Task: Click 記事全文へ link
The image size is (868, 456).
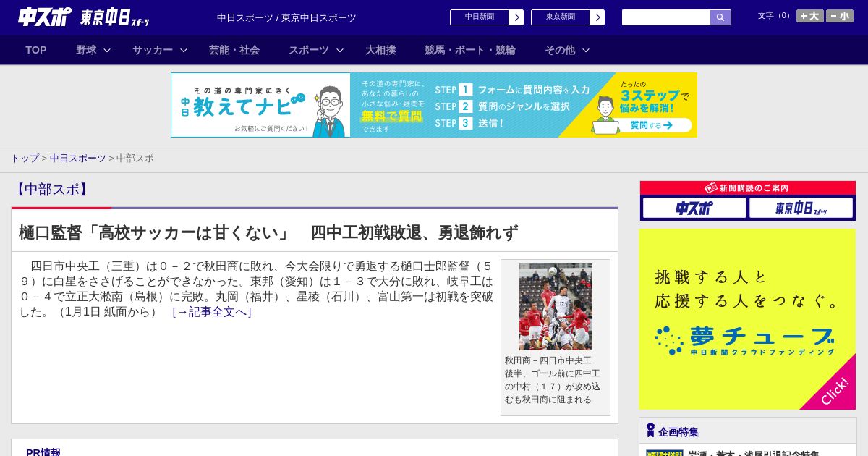Action: (x=212, y=312)
